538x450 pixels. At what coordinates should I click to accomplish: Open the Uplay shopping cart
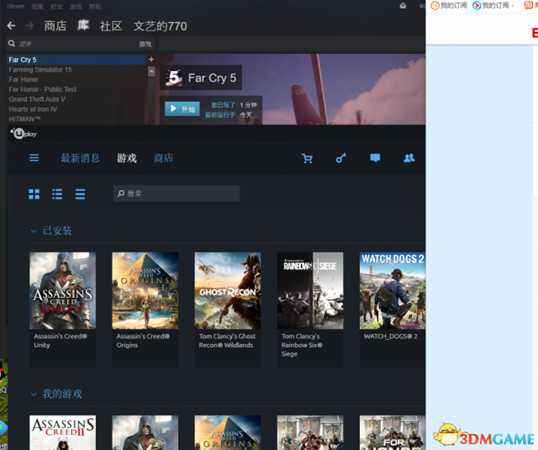307,158
